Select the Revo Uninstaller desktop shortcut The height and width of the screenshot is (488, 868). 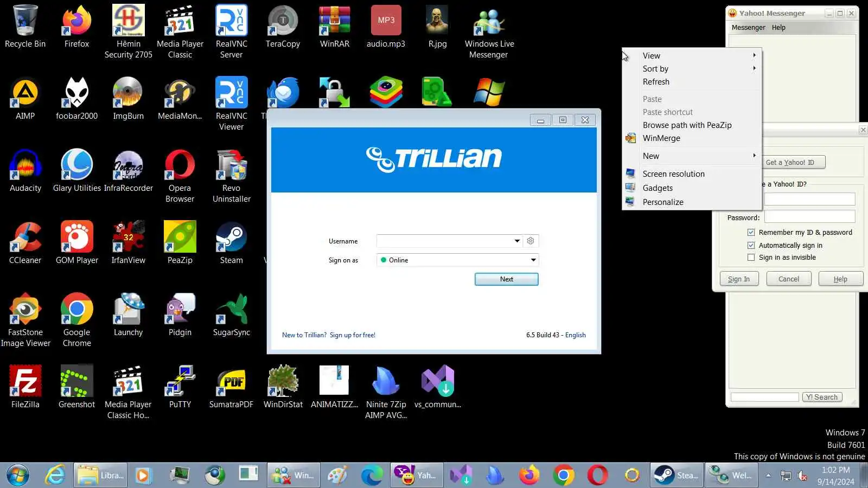232,176
